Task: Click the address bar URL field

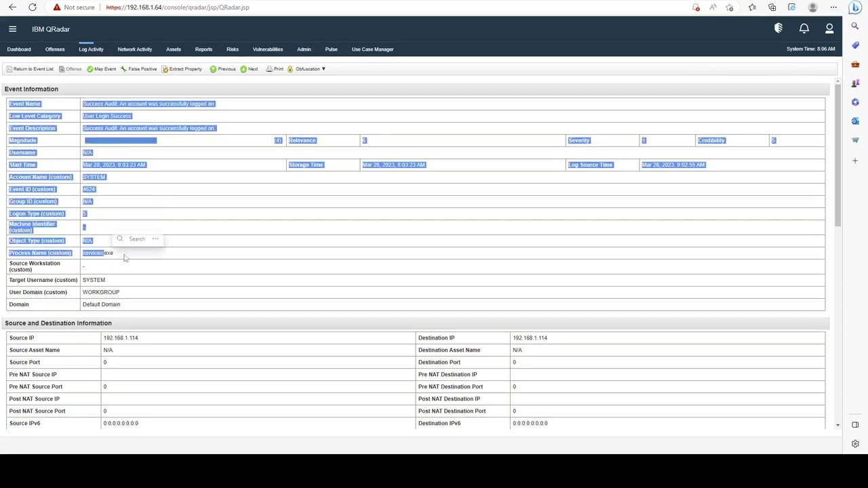Action: 178,7
